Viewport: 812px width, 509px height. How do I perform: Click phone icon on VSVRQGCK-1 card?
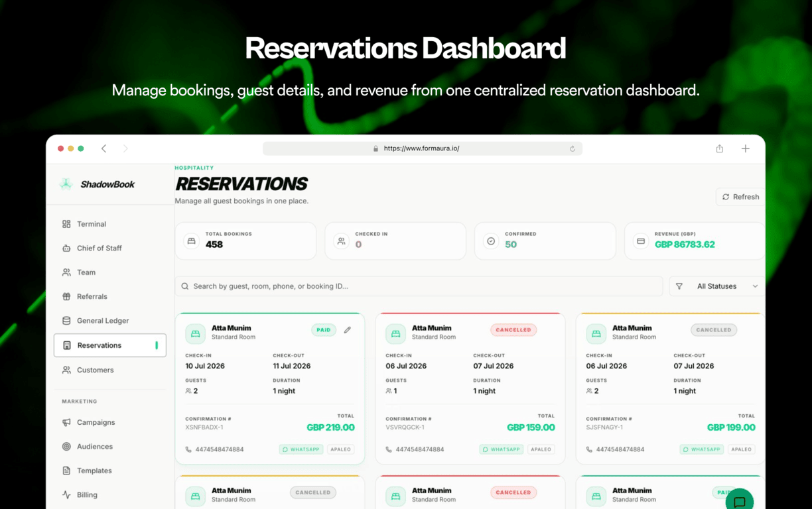(389, 449)
